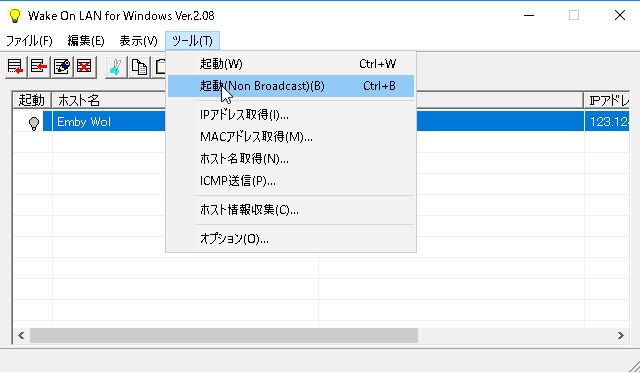The image size is (640, 373).
Task: Open the 編集(E) menu
Action: pos(86,41)
